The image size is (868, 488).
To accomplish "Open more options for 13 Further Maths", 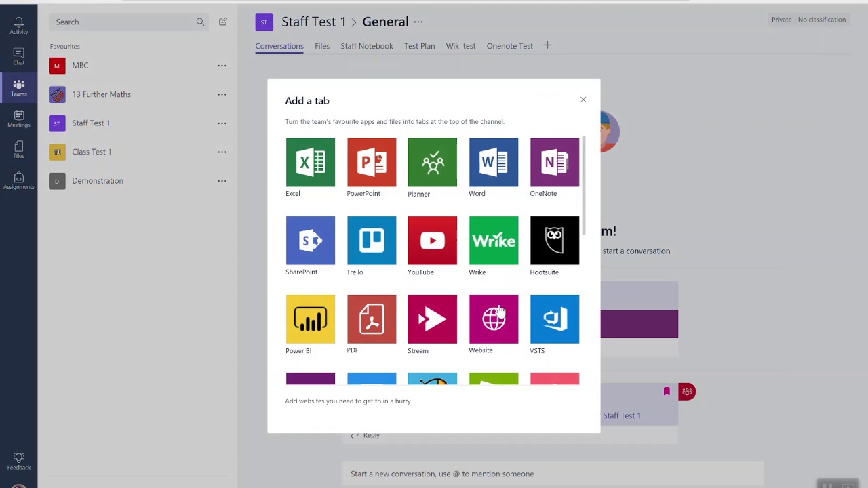I will pos(222,94).
